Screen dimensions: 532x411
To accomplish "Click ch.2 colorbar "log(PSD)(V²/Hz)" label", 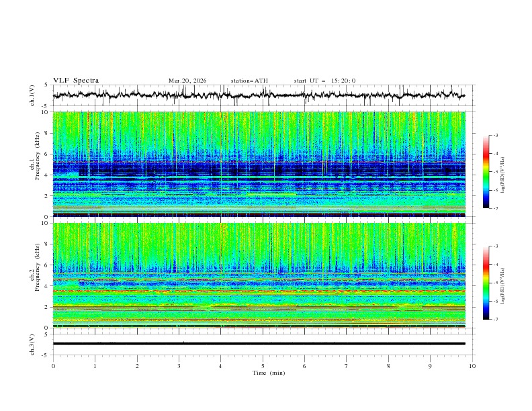I will click(x=503, y=286).
